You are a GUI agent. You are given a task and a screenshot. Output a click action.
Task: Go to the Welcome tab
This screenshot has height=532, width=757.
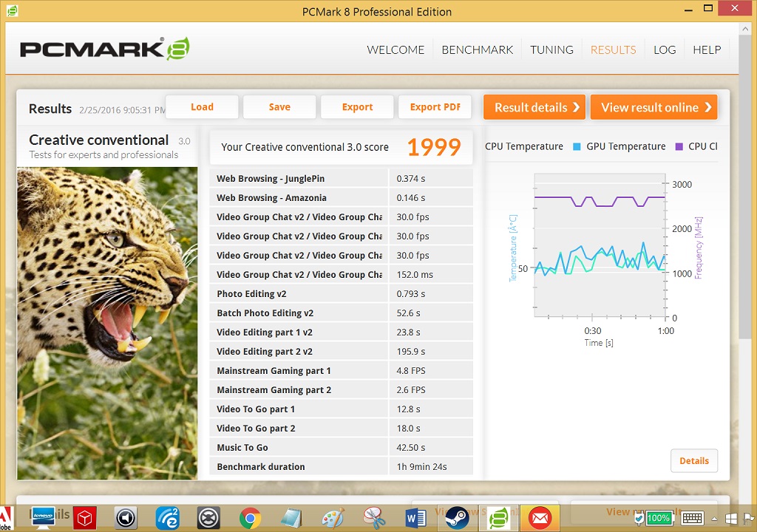point(396,50)
